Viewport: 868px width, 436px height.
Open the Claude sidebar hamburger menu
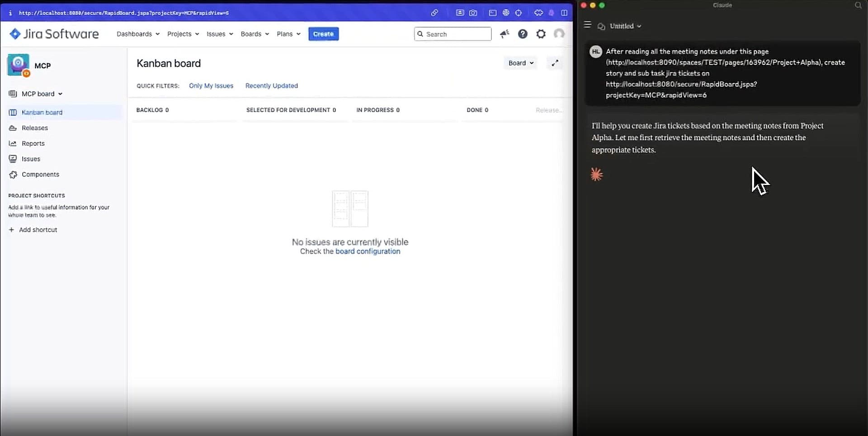coord(587,25)
